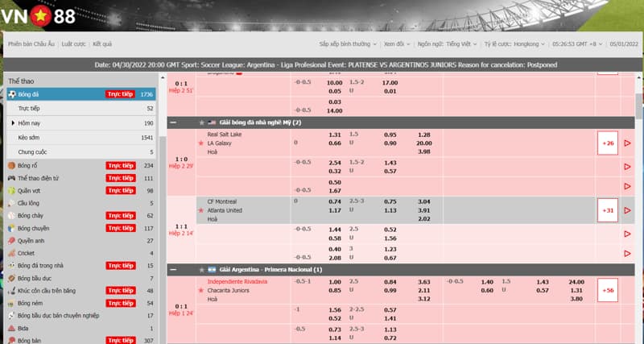Click the Atlanta United team name
Screen dimensions: 644x344
click(x=225, y=210)
